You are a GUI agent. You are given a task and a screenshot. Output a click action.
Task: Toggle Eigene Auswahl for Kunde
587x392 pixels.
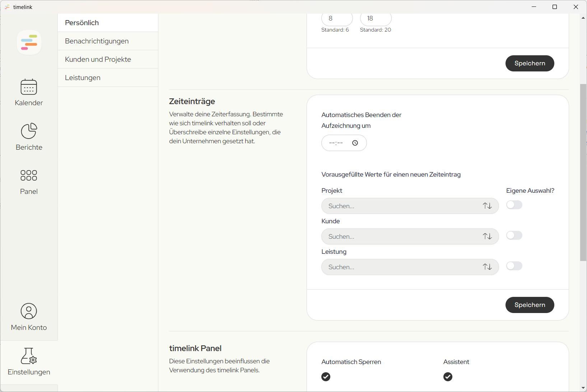pos(514,235)
